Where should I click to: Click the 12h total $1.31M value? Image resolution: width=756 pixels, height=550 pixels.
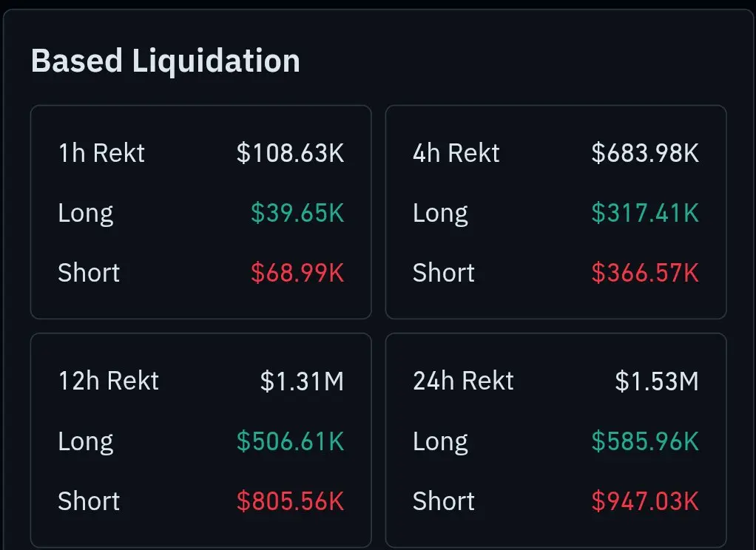pyautogui.click(x=302, y=381)
